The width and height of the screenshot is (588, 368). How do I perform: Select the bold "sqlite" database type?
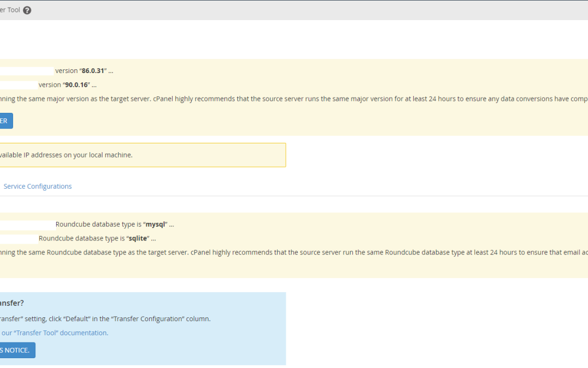[138, 238]
